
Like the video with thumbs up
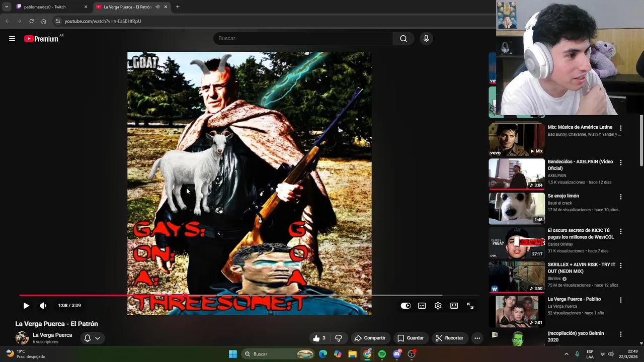[319, 338]
